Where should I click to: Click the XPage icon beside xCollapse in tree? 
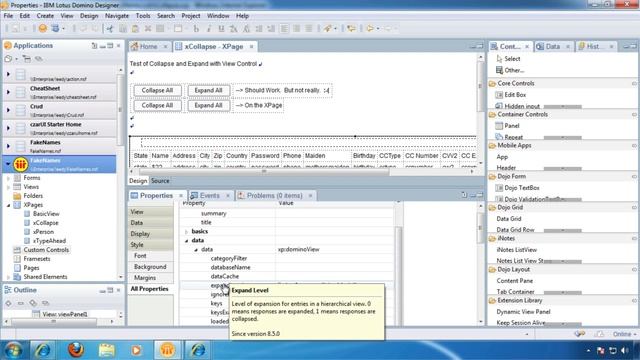[x=27, y=223]
